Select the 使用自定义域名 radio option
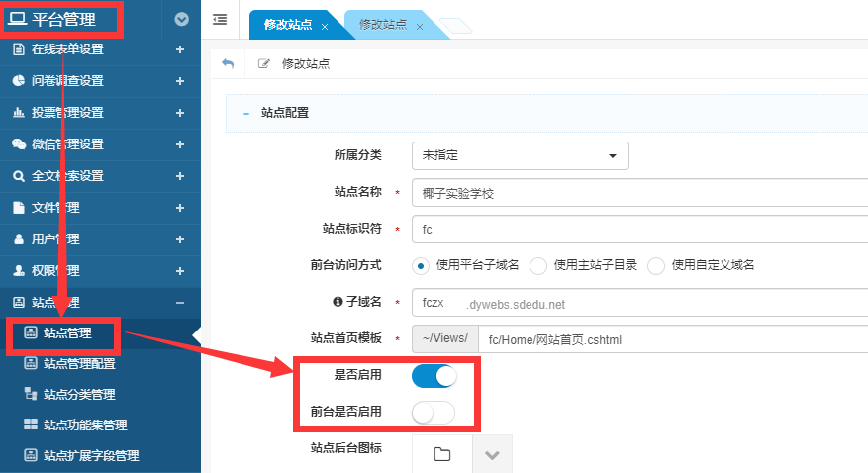Screen dimensions: 868x473 tap(656, 265)
